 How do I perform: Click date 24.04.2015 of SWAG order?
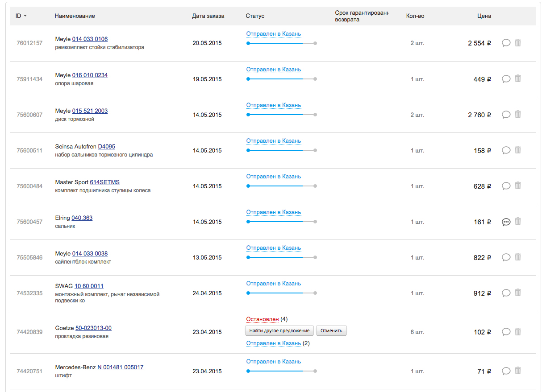207,293
